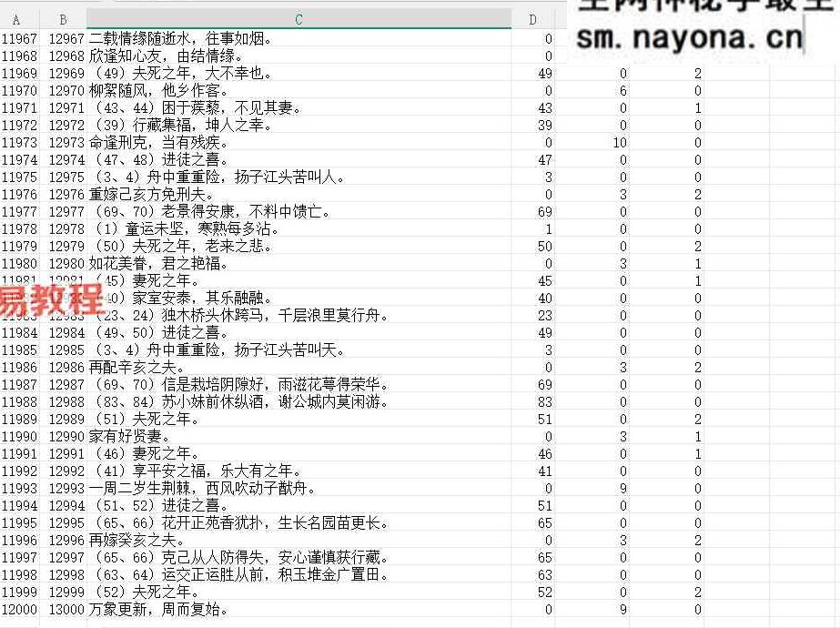Click cell '（47、48）进徒之喜。'
Screen dimensions: 840x628
tap(299, 159)
